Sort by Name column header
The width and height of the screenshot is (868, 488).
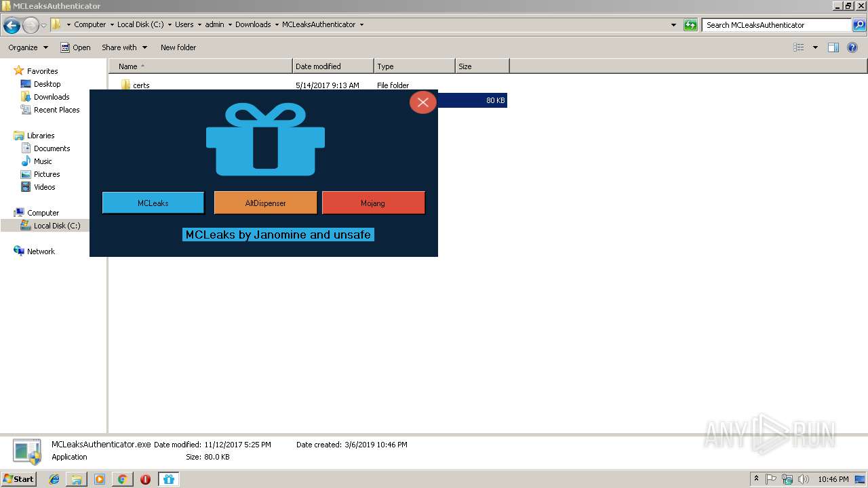coord(201,66)
